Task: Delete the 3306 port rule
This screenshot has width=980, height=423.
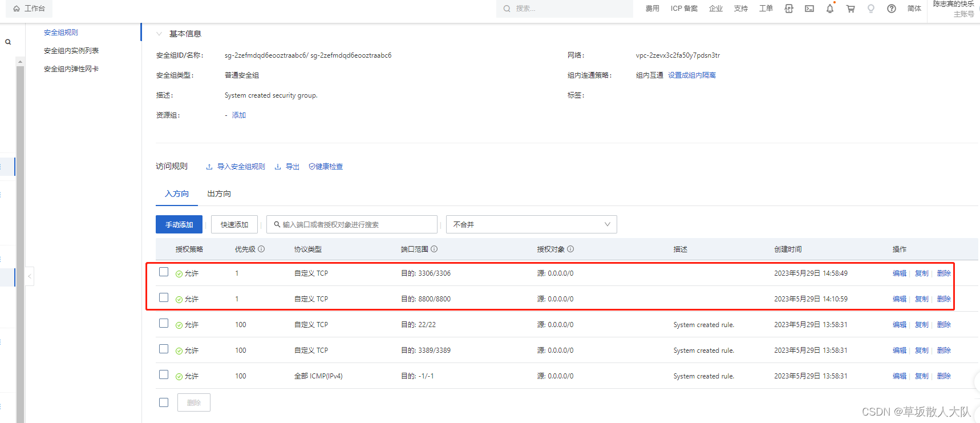Action: click(x=944, y=273)
